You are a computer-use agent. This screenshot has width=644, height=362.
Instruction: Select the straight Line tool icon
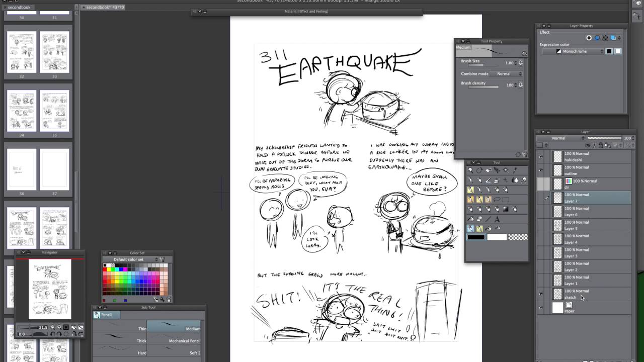[488, 219]
